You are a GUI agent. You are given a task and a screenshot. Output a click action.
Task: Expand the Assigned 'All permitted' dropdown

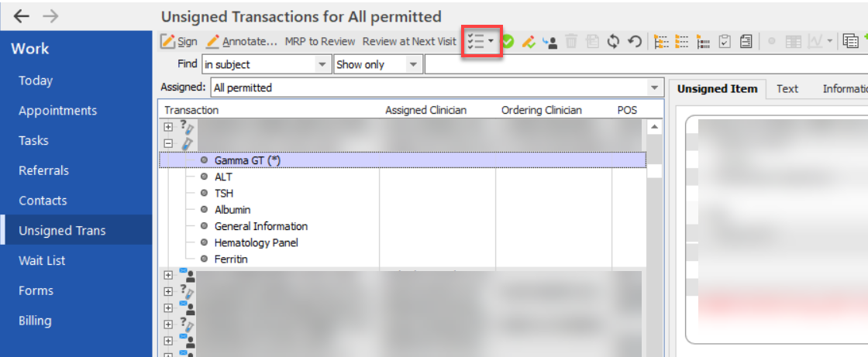[655, 88]
